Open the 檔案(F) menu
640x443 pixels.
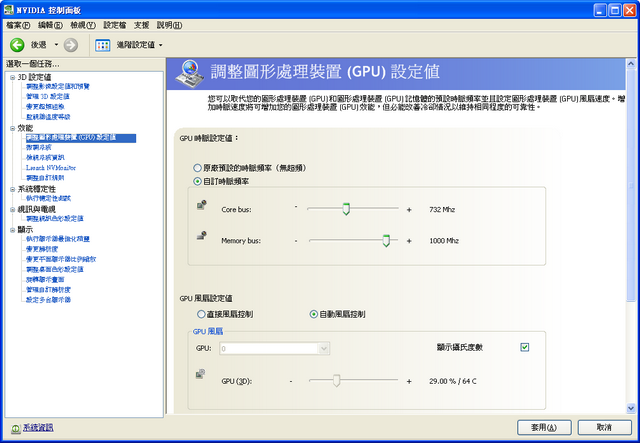pyautogui.click(x=18, y=25)
